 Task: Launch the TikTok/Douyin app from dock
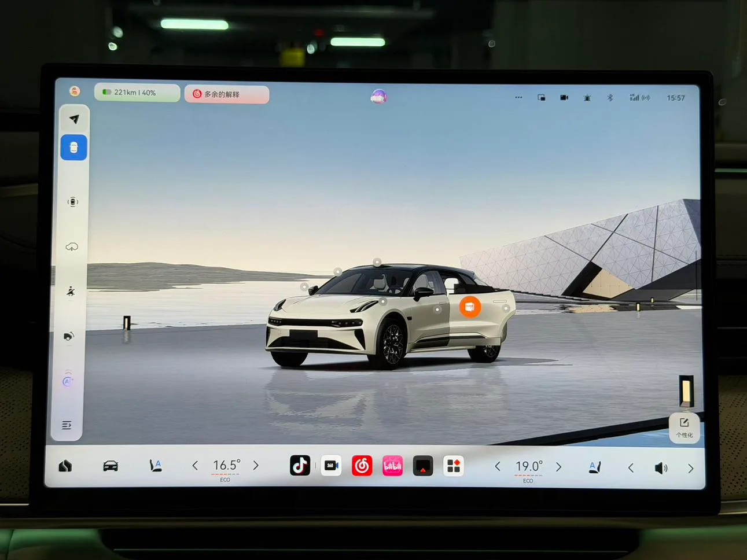[300, 465]
